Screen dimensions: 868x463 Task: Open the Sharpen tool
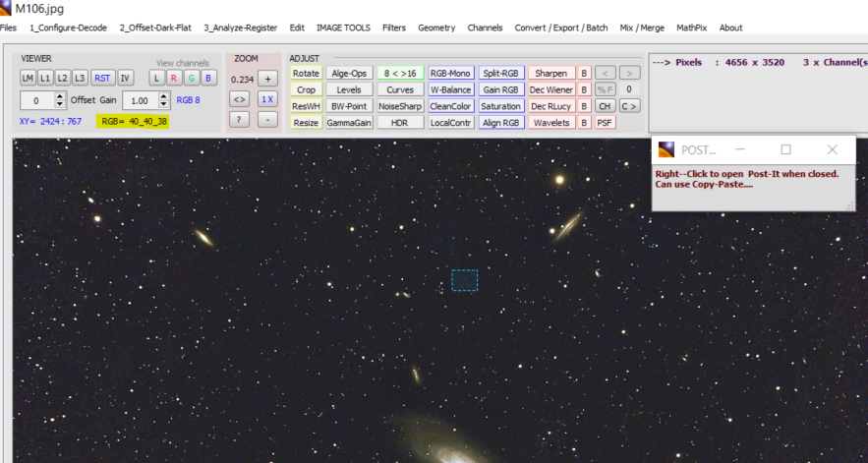(x=551, y=73)
